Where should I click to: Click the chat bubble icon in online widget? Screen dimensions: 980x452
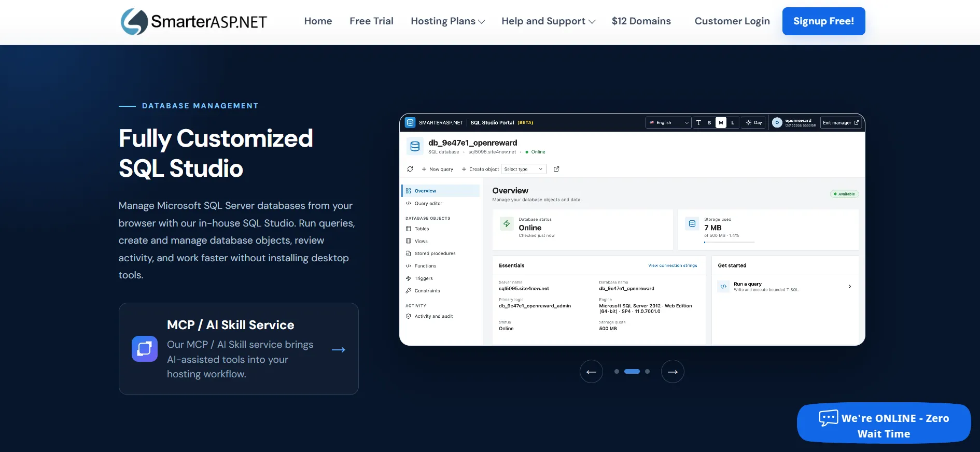(x=828, y=417)
